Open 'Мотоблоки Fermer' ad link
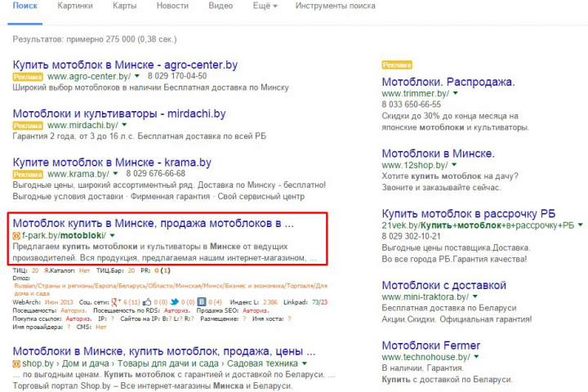Viewport: 588px width, 392px height. 431,345
